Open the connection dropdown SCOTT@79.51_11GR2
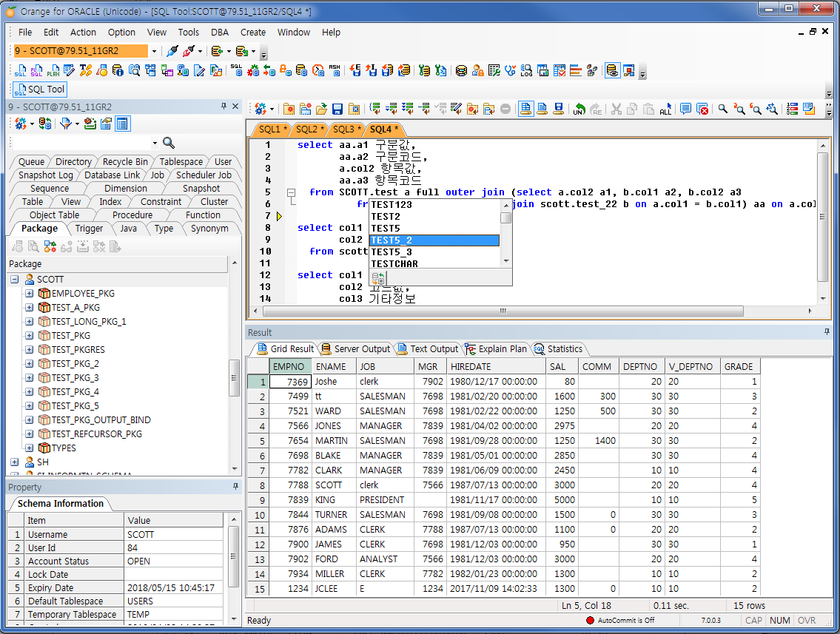 pos(154,51)
